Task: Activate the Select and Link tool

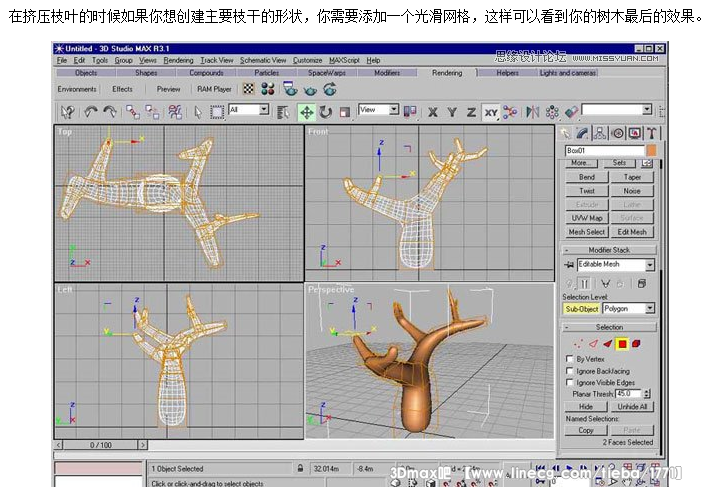Action: pyautogui.click(x=133, y=112)
